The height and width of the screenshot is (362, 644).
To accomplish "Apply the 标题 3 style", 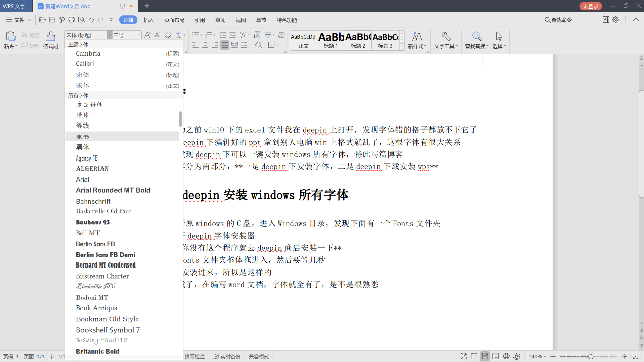I will click(x=385, y=40).
